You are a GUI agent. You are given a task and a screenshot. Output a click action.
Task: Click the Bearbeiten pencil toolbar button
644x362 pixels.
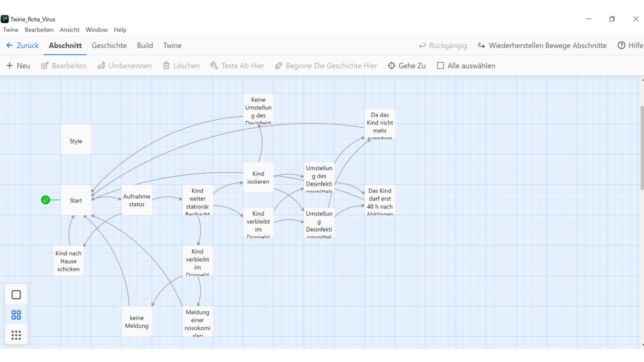click(x=64, y=65)
